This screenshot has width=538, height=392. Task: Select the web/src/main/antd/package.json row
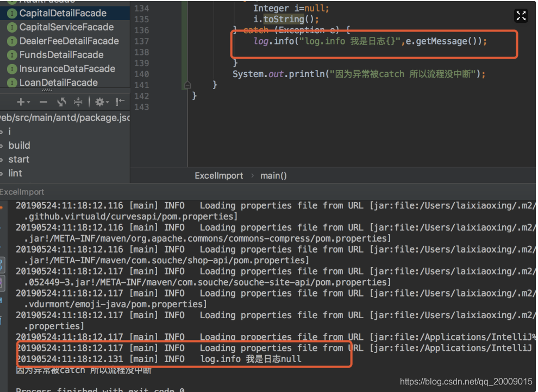[x=65, y=117]
